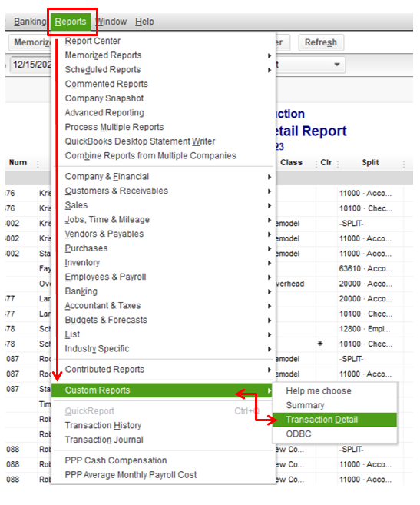Screen dimensions: 420x505
Task: Select Report Center
Action: pos(164,41)
